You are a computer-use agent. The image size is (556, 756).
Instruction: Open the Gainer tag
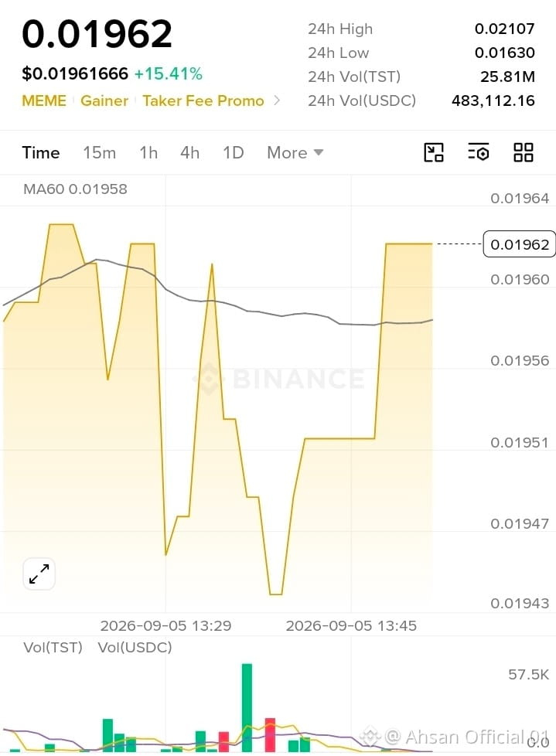pyautogui.click(x=104, y=100)
